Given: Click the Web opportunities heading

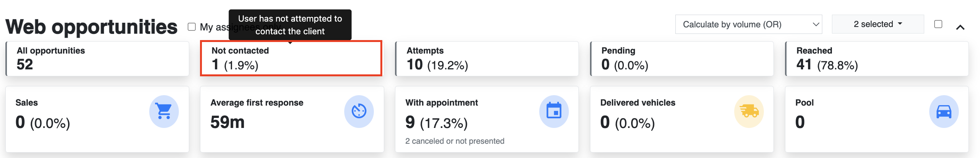Looking at the screenshot, I should pos(92,27).
